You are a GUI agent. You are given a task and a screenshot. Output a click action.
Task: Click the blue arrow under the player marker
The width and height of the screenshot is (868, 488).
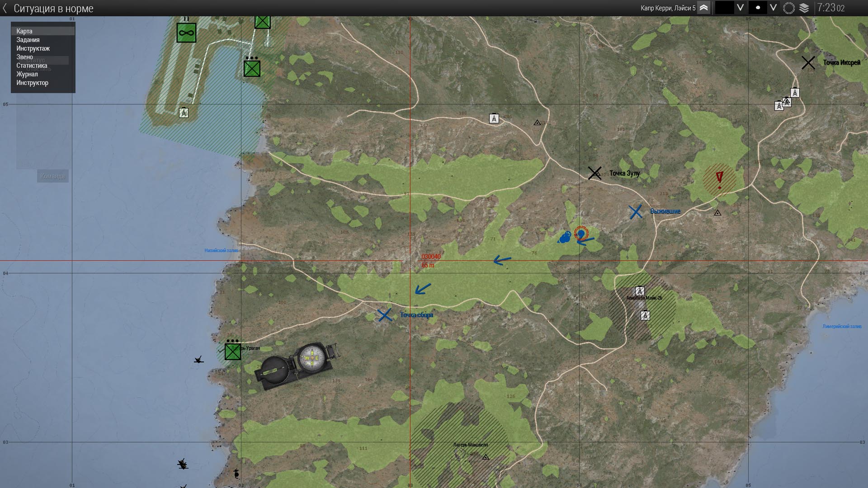(x=585, y=242)
